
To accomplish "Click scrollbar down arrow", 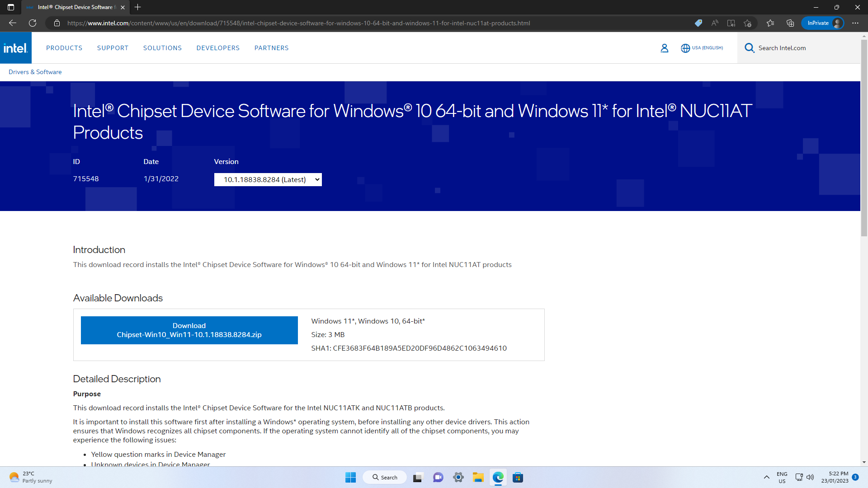I will (x=864, y=462).
